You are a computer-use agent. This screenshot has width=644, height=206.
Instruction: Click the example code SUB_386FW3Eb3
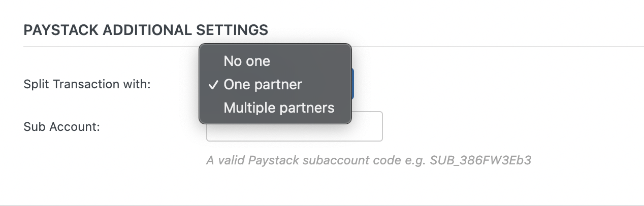pos(480,160)
